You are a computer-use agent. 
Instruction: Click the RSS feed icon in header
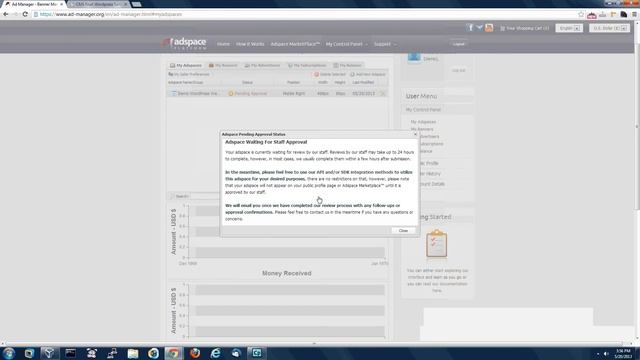[x=489, y=28]
